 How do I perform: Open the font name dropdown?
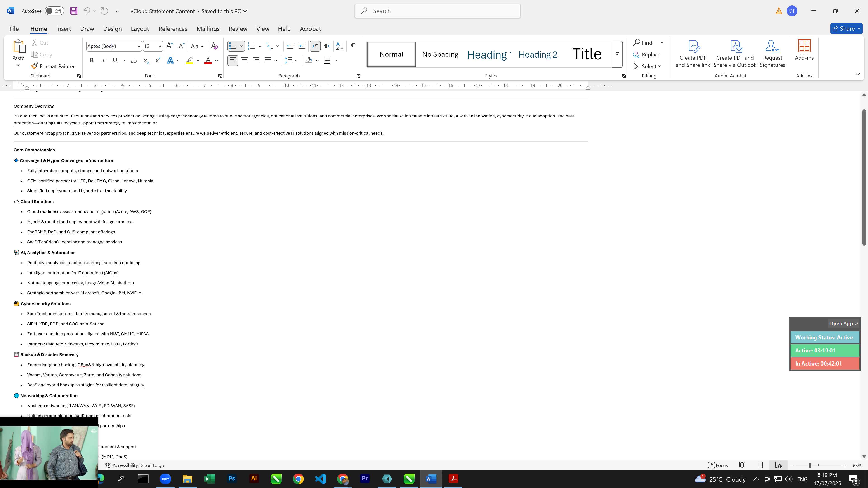pos(139,46)
